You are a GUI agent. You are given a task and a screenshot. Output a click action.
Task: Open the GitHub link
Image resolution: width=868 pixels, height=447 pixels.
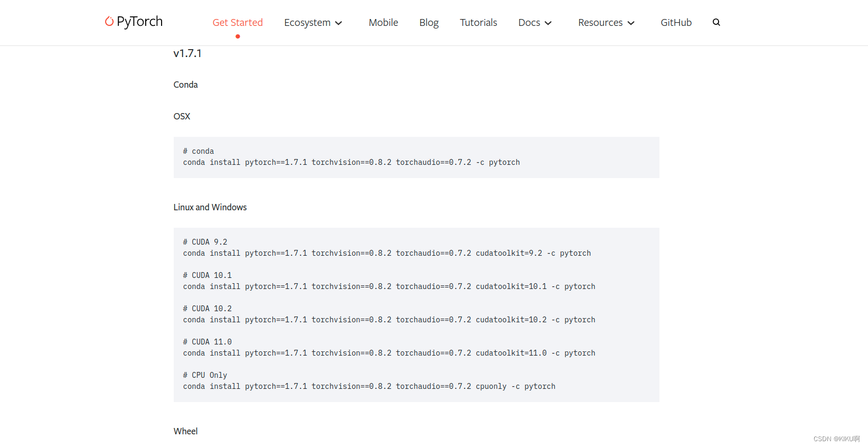676,22
